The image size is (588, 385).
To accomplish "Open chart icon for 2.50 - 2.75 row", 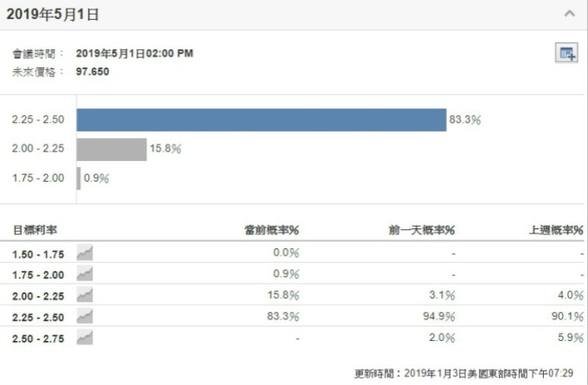I will [x=85, y=337].
